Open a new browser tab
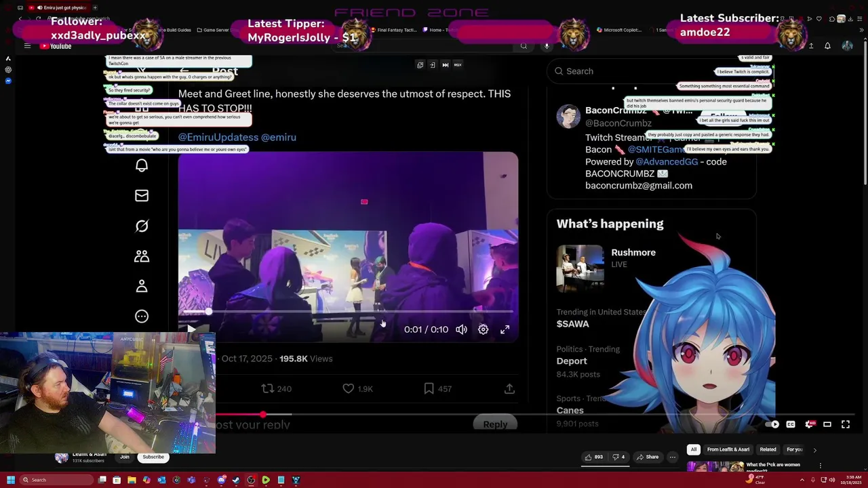This screenshot has width=868, height=488. [95, 7]
